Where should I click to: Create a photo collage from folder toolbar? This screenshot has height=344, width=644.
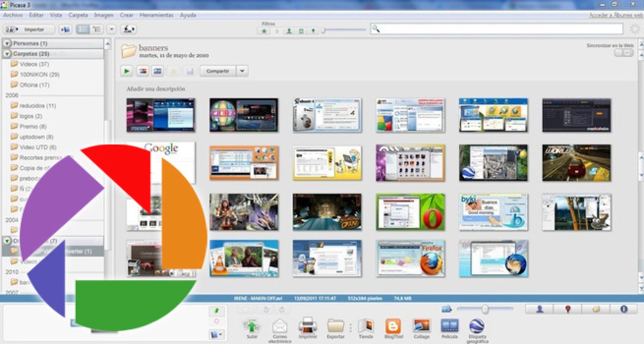142,71
